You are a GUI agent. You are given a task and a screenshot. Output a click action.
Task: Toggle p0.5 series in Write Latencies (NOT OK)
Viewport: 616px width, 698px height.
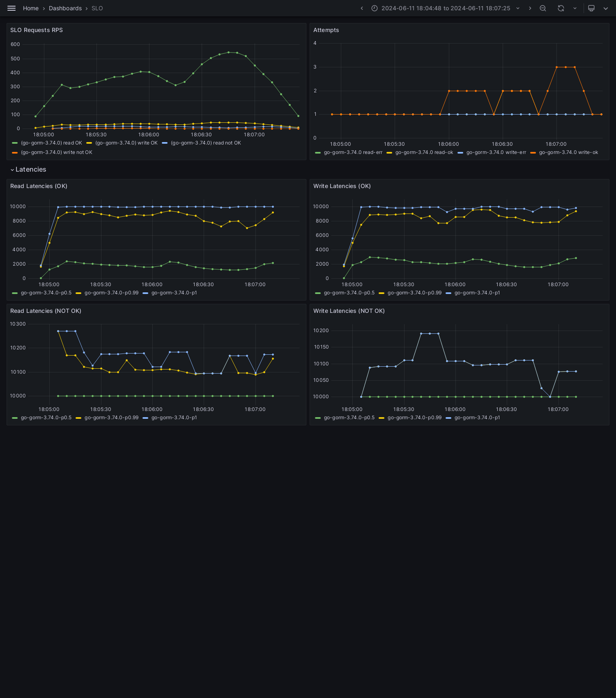click(x=349, y=418)
